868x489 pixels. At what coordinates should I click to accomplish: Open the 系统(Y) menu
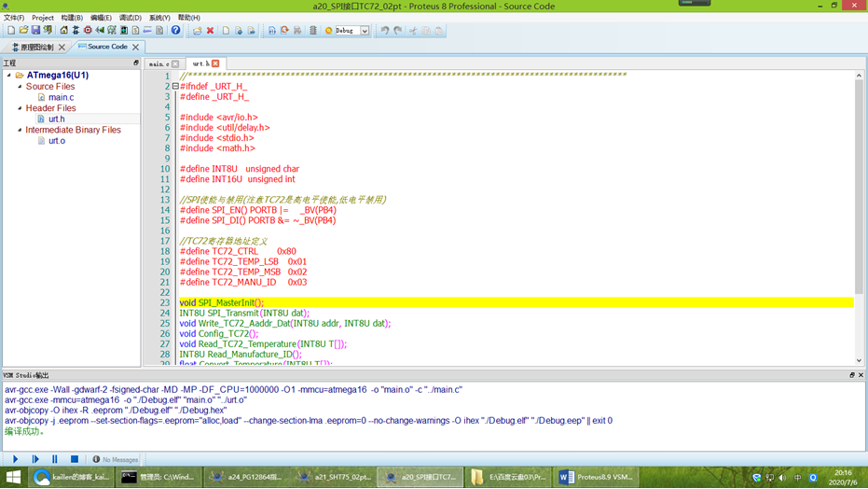click(x=159, y=18)
